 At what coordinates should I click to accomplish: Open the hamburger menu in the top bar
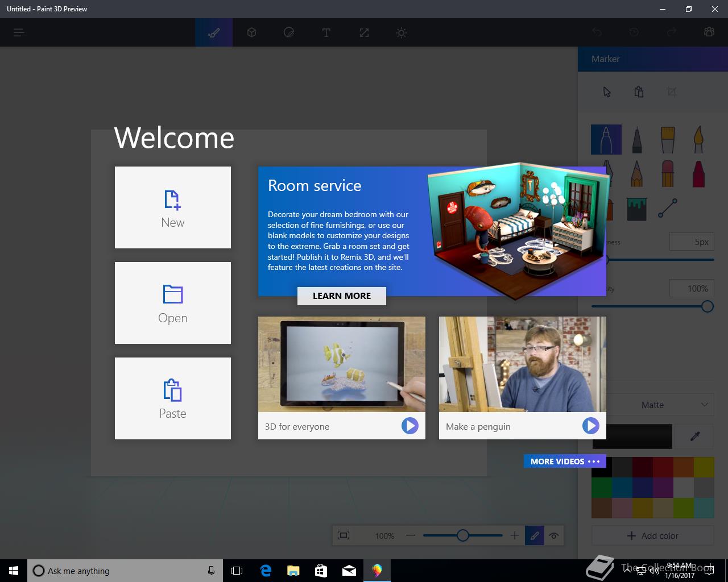(19, 32)
